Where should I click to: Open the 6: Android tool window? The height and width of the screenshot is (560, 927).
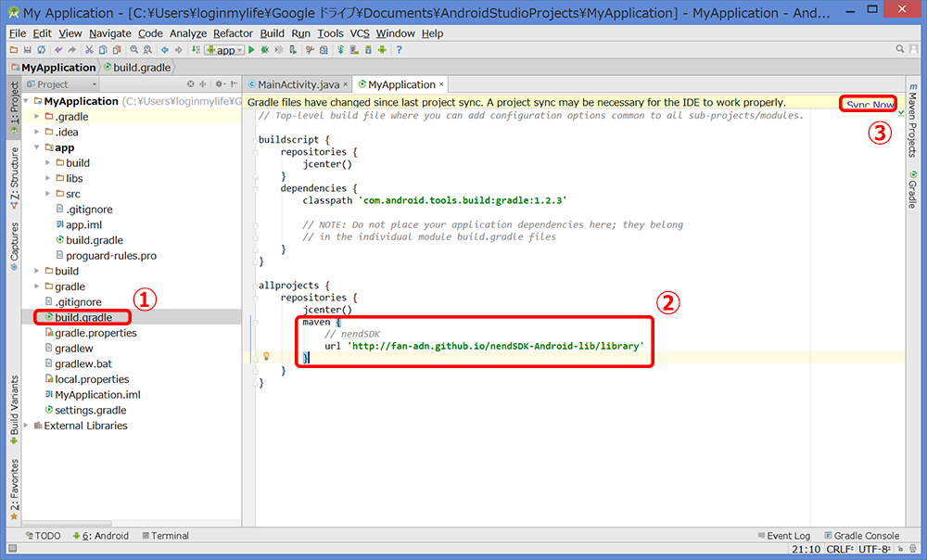point(100,536)
